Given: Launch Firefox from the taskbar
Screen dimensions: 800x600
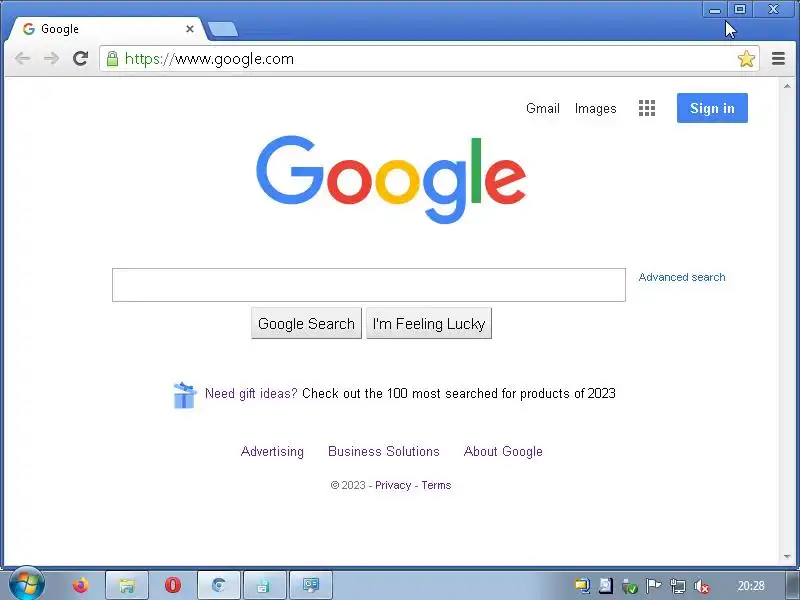Looking at the screenshot, I should tap(80, 585).
